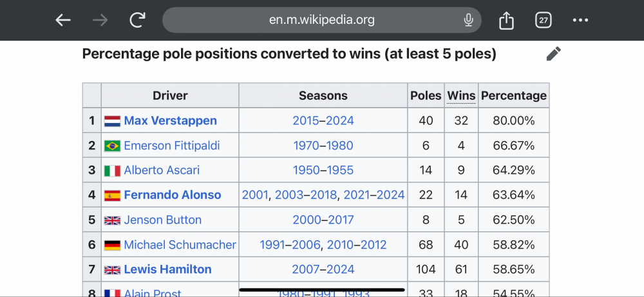Image resolution: width=644 pixels, height=297 pixels.
Task: Tap the pencil edit section icon
Action: click(553, 54)
